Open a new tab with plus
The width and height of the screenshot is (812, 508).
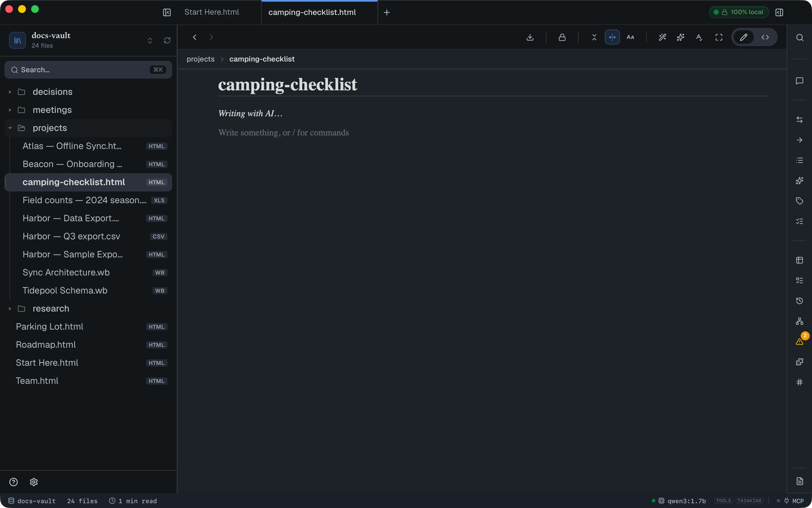(387, 12)
